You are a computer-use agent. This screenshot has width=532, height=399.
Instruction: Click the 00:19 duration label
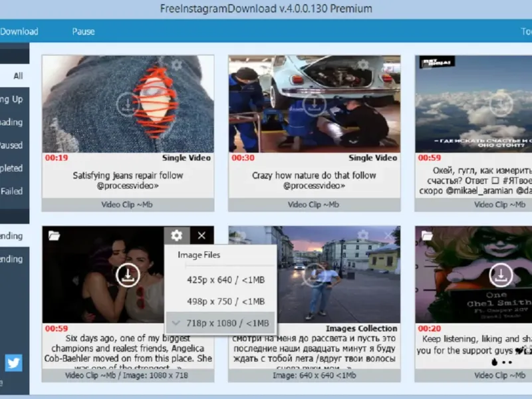pyautogui.click(x=57, y=158)
